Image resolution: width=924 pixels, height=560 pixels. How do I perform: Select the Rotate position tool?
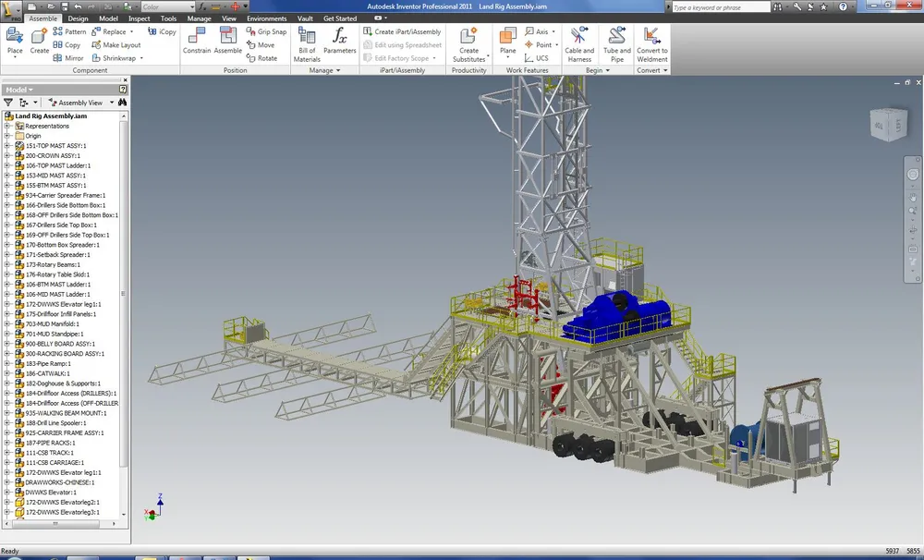[262, 58]
